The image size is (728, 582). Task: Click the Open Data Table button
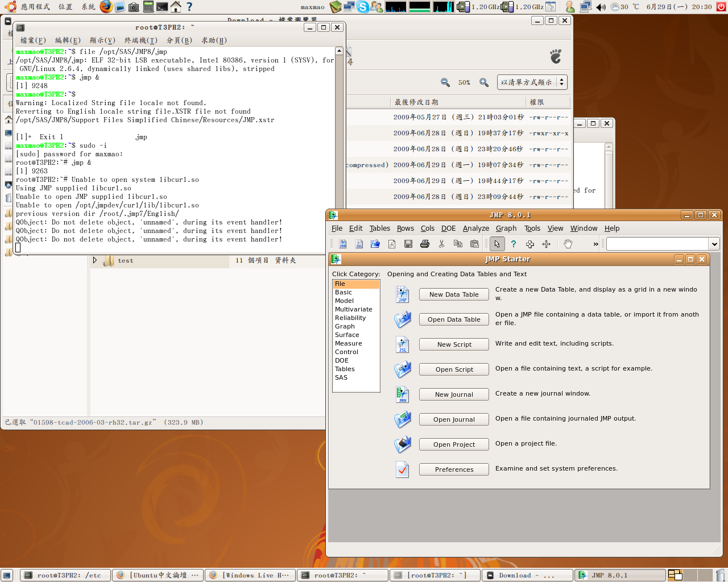click(x=454, y=319)
